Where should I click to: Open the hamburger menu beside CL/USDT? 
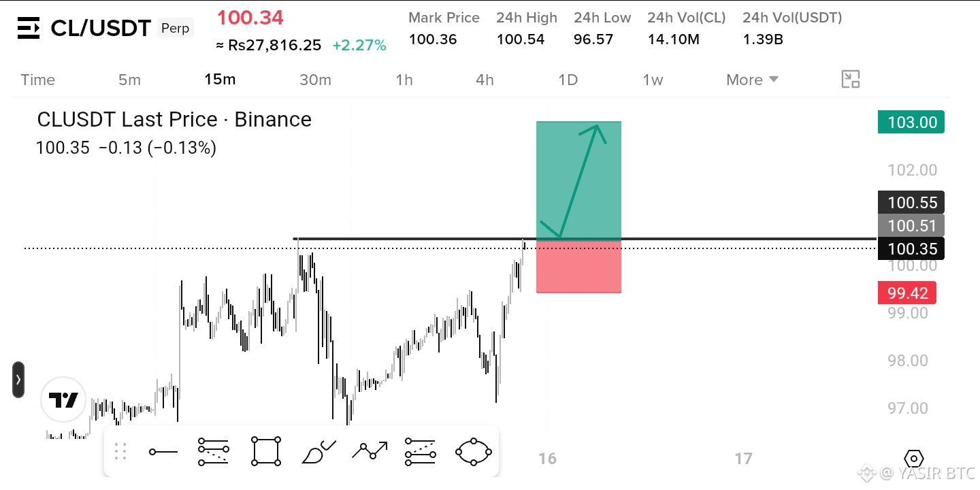29,28
